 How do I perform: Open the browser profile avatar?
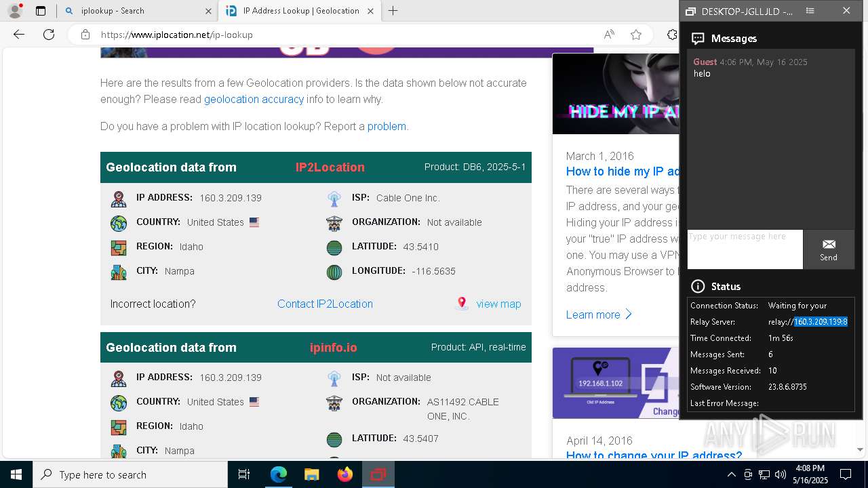pos(14,11)
